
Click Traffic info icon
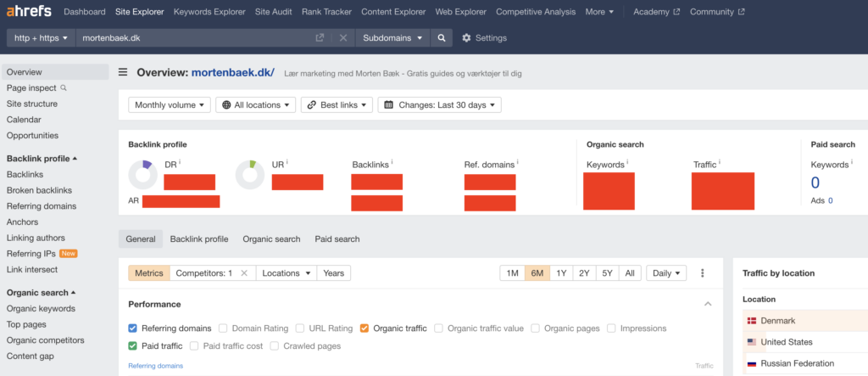pos(720,162)
